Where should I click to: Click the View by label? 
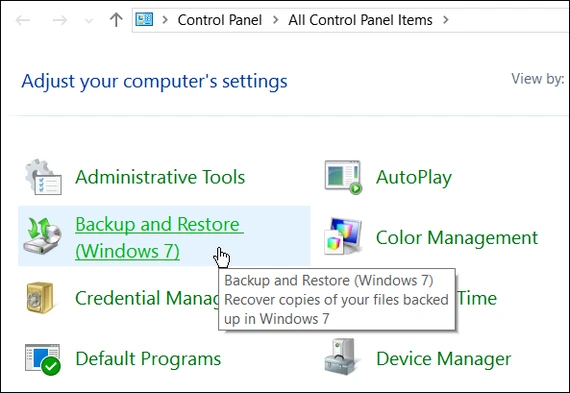tap(538, 79)
